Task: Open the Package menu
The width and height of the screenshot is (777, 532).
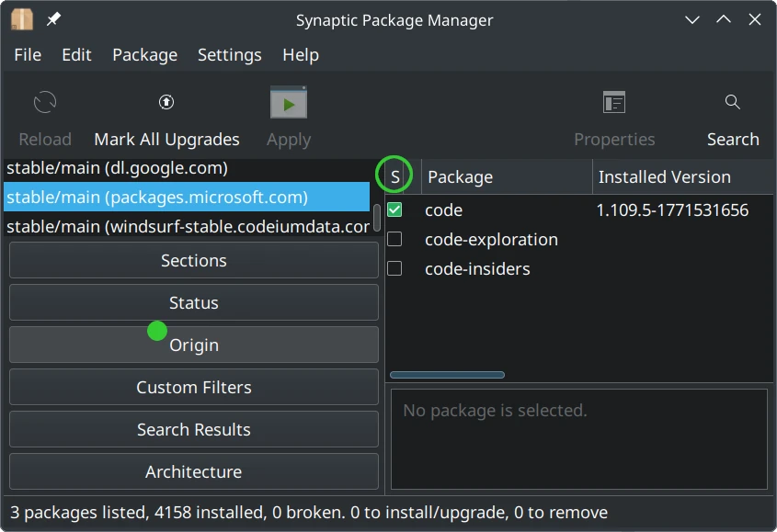Action: 144,55
